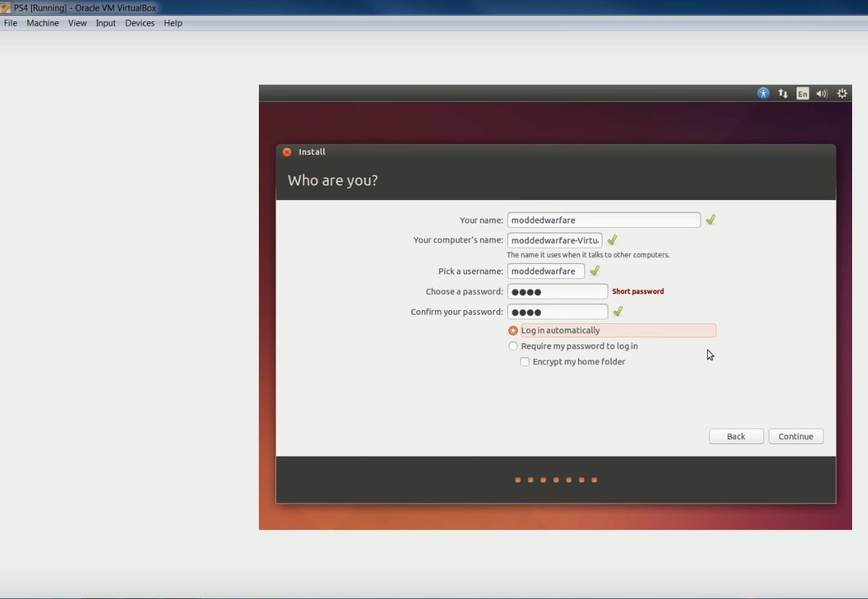Click the Install window title text
The width and height of the screenshot is (868, 599).
[x=312, y=152]
